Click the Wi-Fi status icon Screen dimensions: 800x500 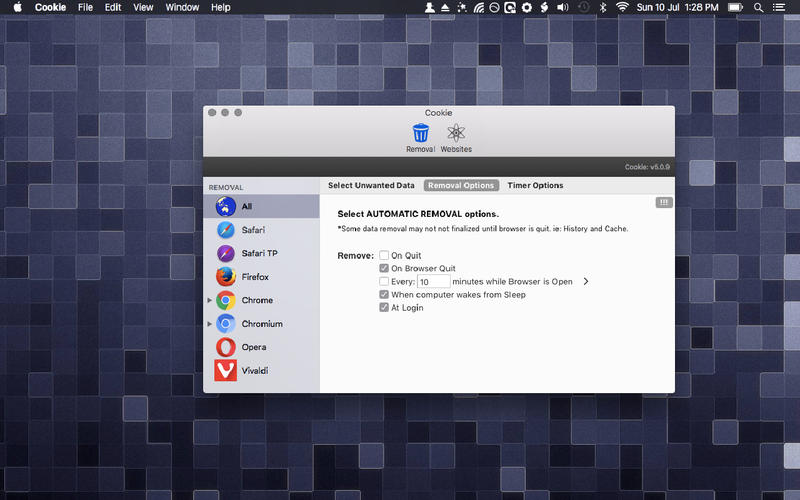pos(621,7)
